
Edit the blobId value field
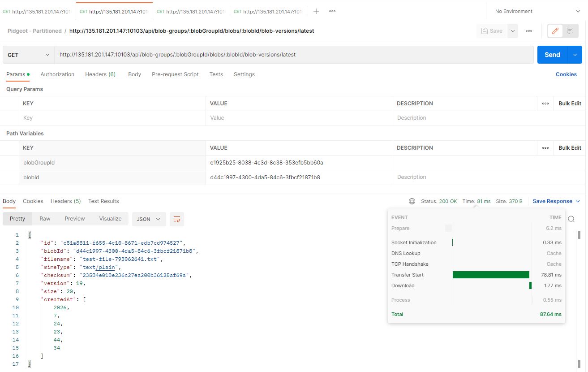tap(299, 177)
